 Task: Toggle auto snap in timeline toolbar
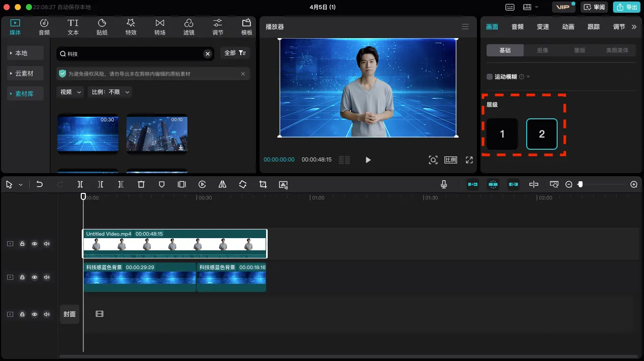(493, 185)
